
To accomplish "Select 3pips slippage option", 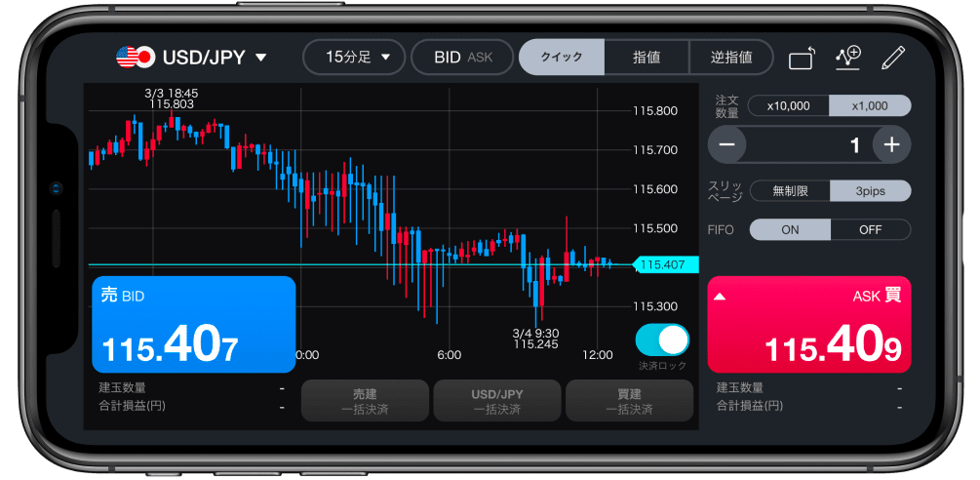I will tap(870, 191).
